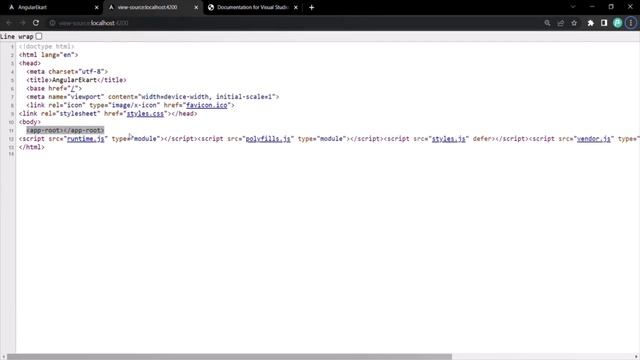
Task: Bookmark this page with the star
Action: 574,23
